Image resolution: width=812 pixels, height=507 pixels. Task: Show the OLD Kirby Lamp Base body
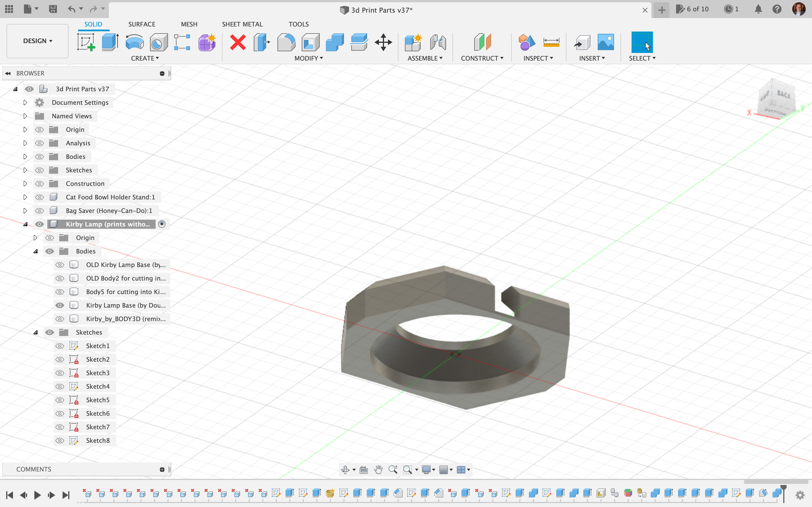click(60, 265)
